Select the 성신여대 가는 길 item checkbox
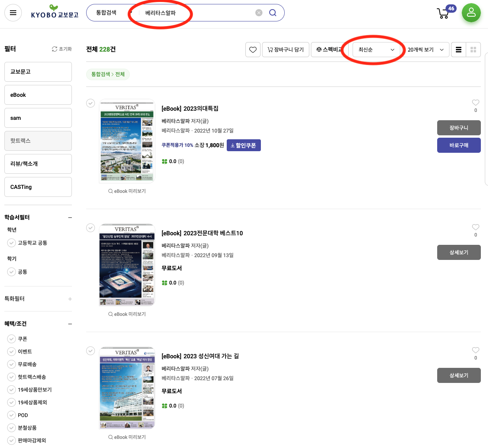The width and height of the screenshot is (488, 448). [91, 351]
